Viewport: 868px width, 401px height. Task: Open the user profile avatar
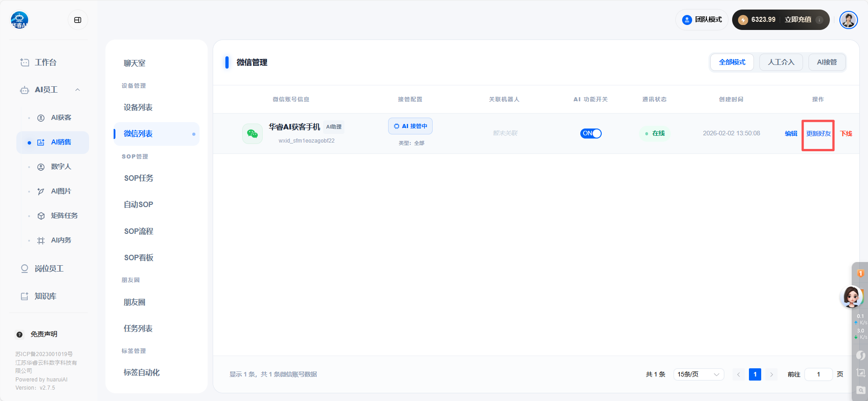pyautogui.click(x=848, y=20)
